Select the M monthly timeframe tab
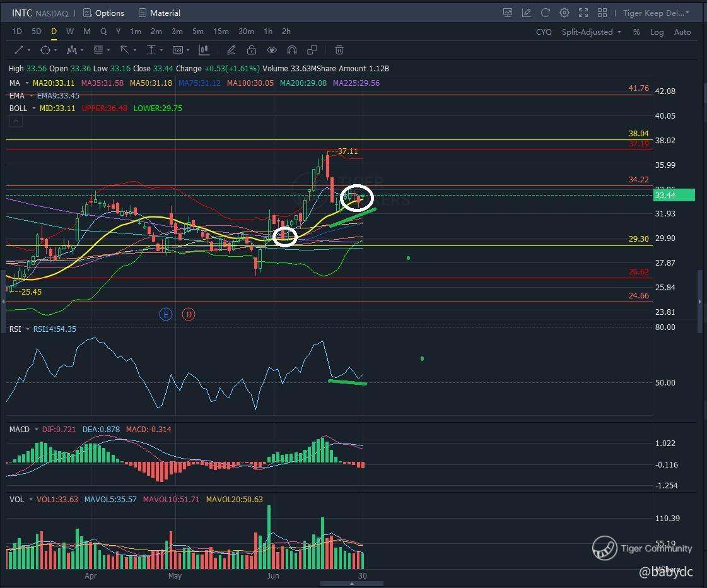Viewport: 707px width, 588px height. [x=87, y=32]
